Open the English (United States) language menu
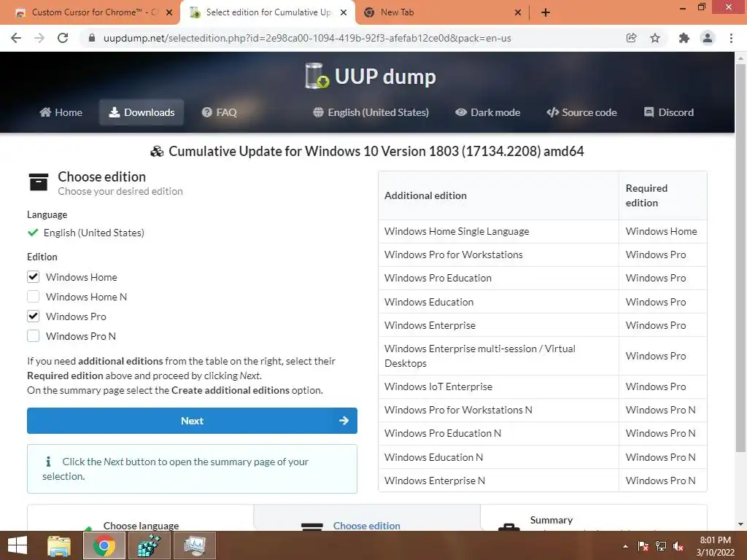Screen dimensions: 747x560 371,112
